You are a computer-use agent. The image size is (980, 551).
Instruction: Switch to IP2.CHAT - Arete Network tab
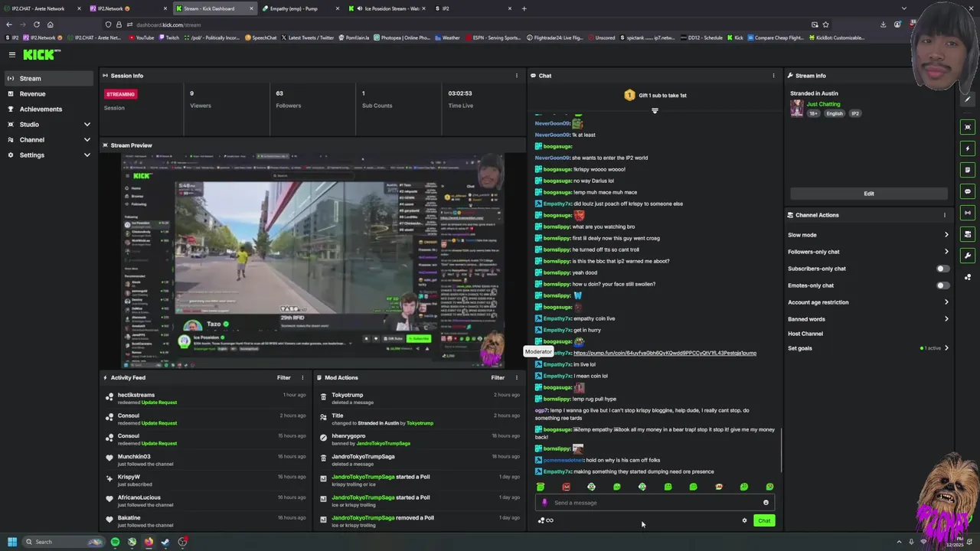(x=42, y=8)
